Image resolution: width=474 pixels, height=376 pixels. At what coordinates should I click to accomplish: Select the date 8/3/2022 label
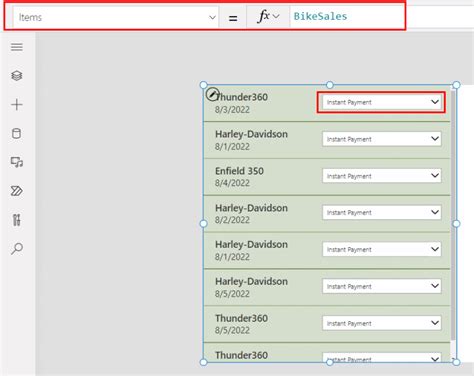coord(232,110)
